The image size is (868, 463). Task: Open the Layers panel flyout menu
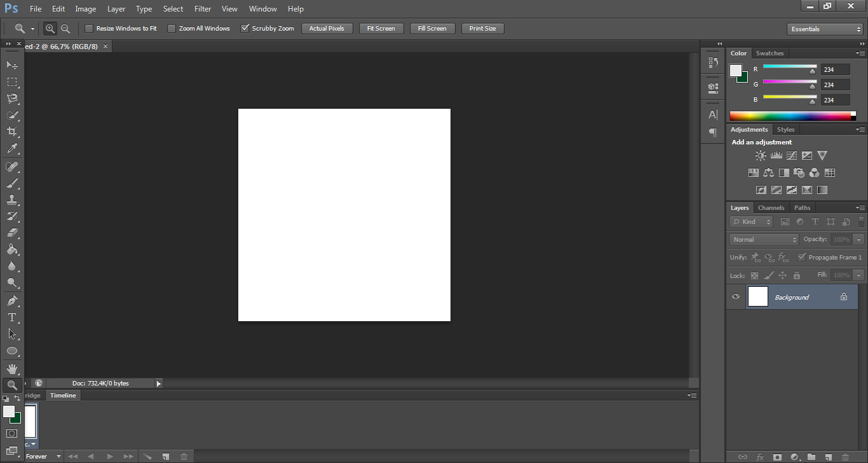(x=860, y=208)
